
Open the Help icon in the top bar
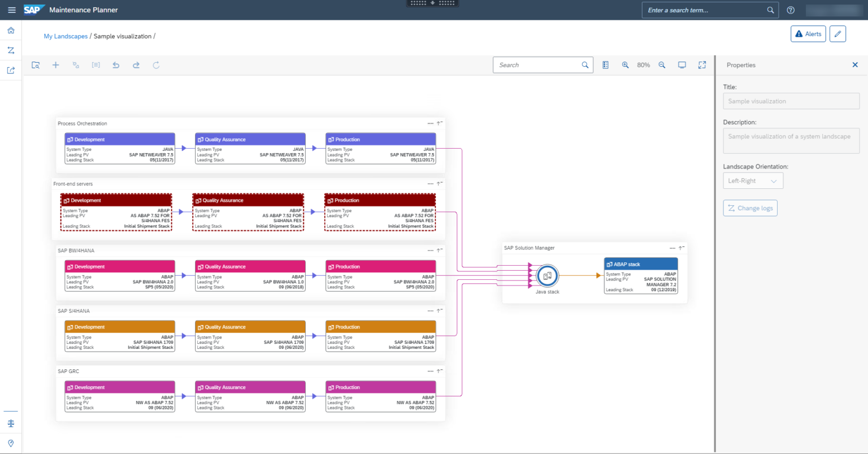tap(791, 10)
